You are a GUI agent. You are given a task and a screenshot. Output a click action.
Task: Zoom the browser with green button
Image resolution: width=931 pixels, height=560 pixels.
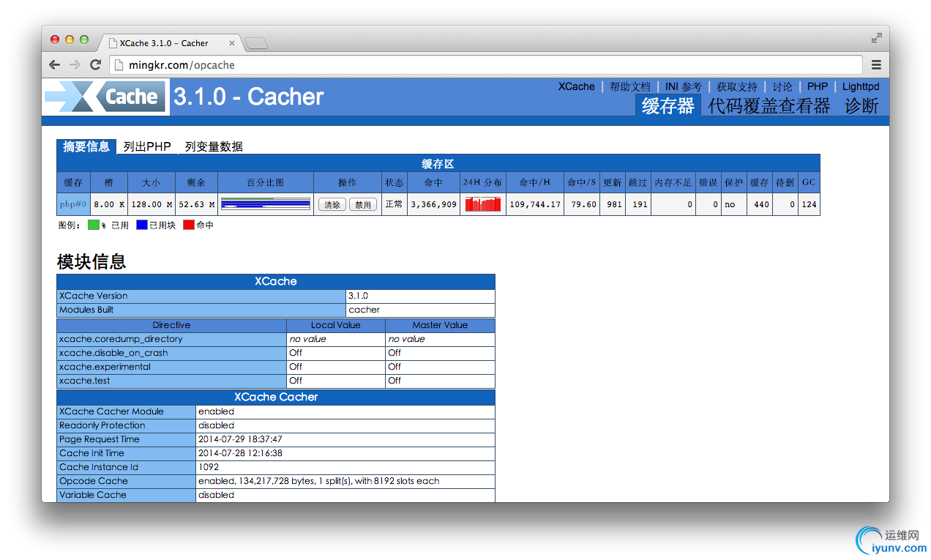click(x=84, y=40)
